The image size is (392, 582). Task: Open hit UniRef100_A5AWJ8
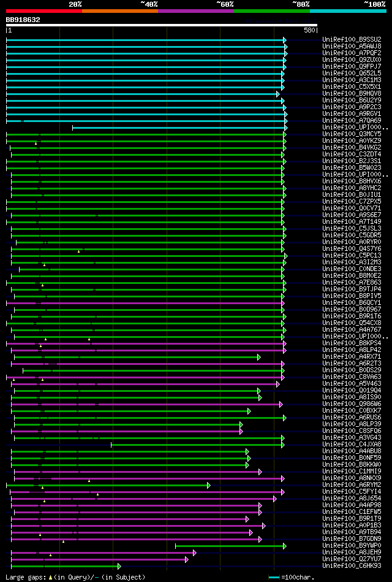pos(352,47)
